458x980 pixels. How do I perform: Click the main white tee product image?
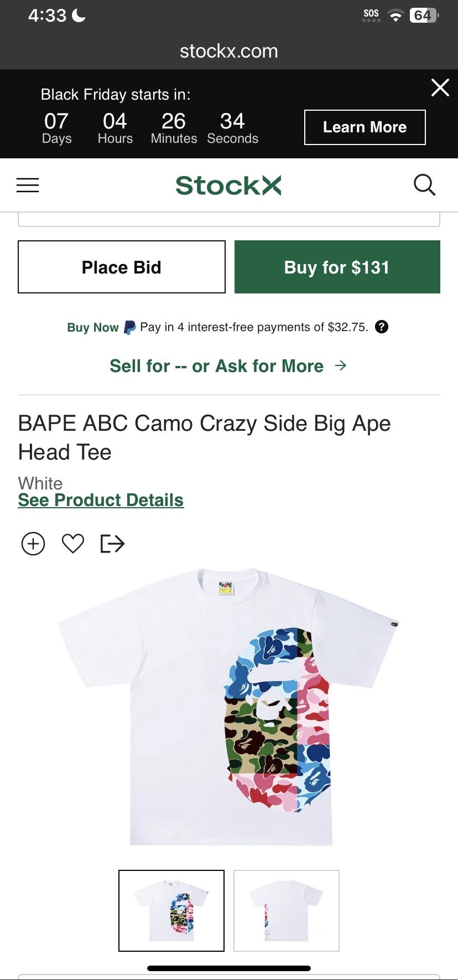point(228,703)
